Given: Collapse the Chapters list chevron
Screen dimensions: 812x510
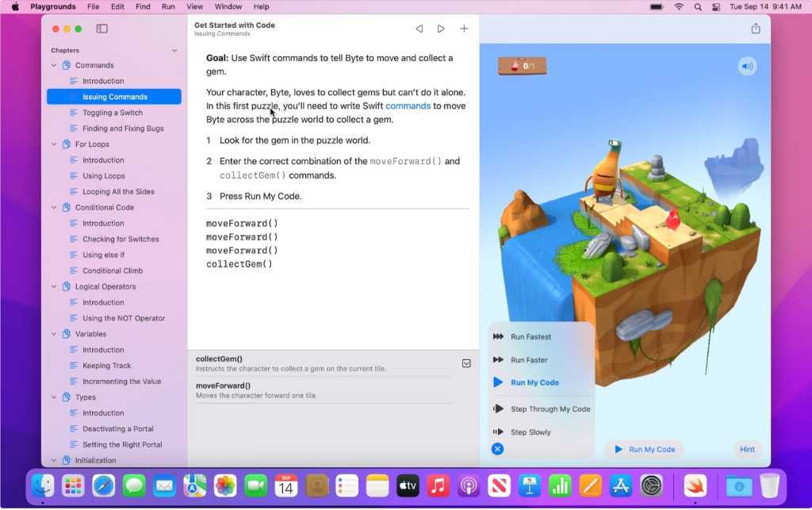Looking at the screenshot, I should 174,51.
